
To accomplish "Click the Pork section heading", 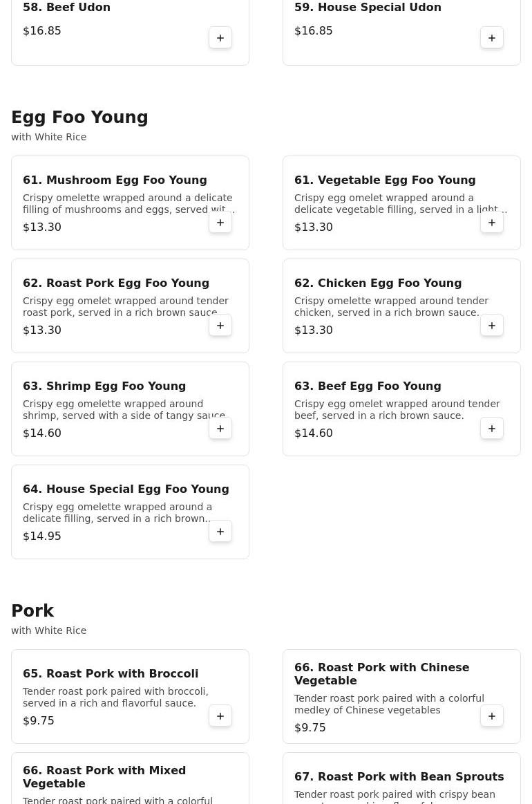I will (x=32, y=610).
